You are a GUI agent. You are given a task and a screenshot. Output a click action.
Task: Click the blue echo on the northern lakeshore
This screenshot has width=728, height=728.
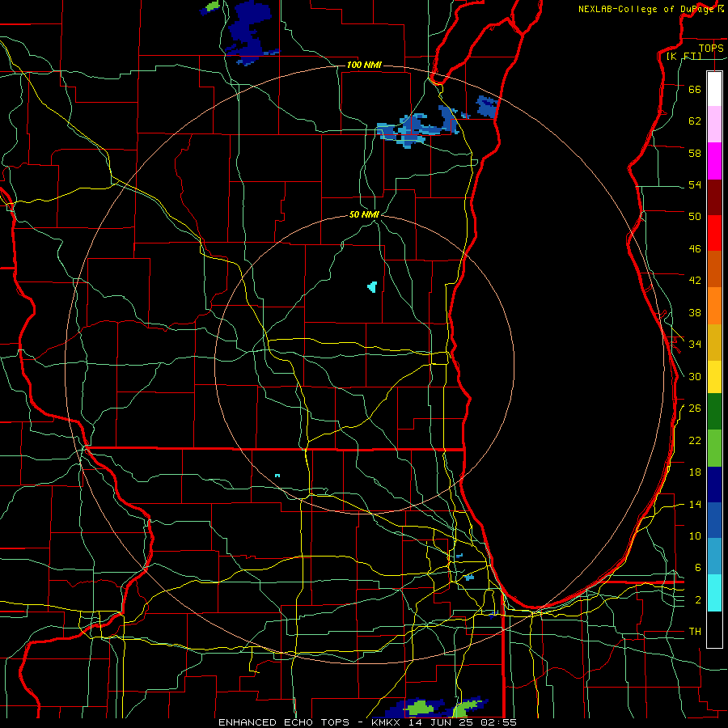coord(487,107)
